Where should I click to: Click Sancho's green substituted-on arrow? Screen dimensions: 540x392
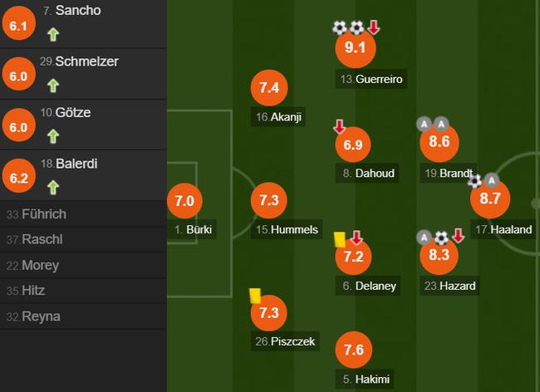pyautogui.click(x=53, y=36)
